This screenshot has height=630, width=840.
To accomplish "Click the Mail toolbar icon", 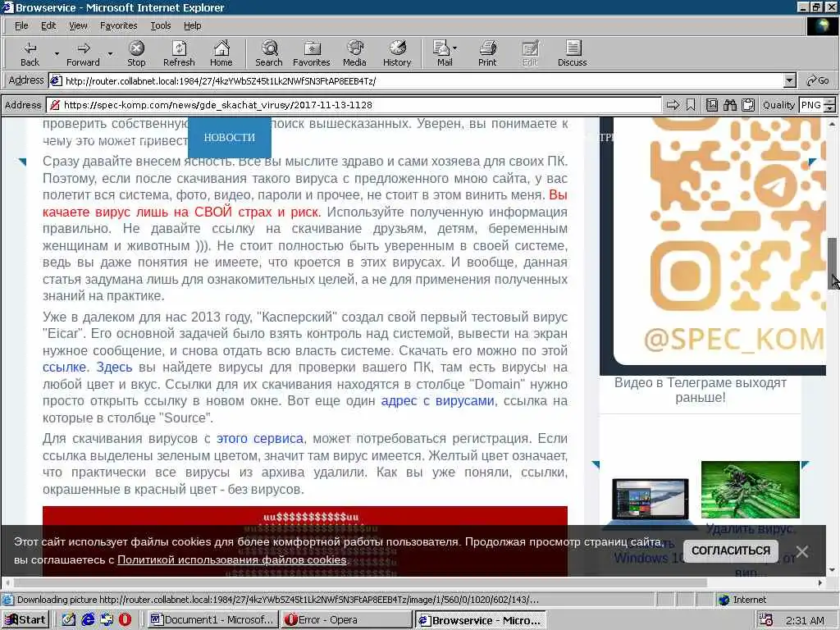I will [x=442, y=53].
